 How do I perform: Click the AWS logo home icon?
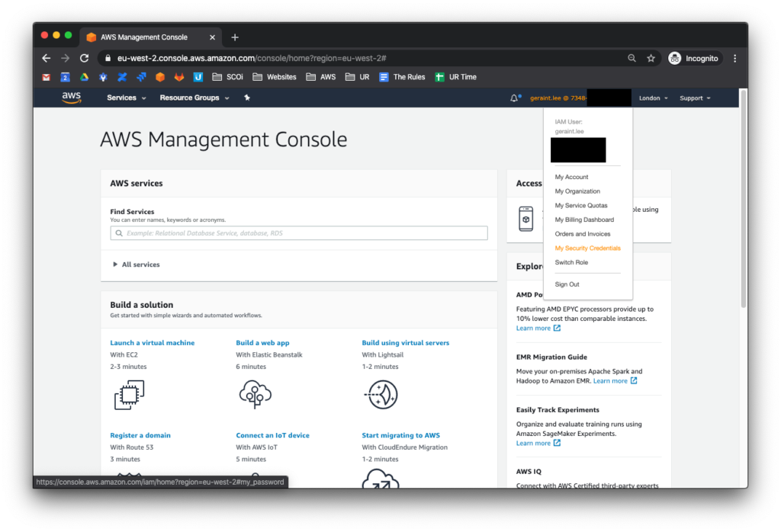[71, 98]
